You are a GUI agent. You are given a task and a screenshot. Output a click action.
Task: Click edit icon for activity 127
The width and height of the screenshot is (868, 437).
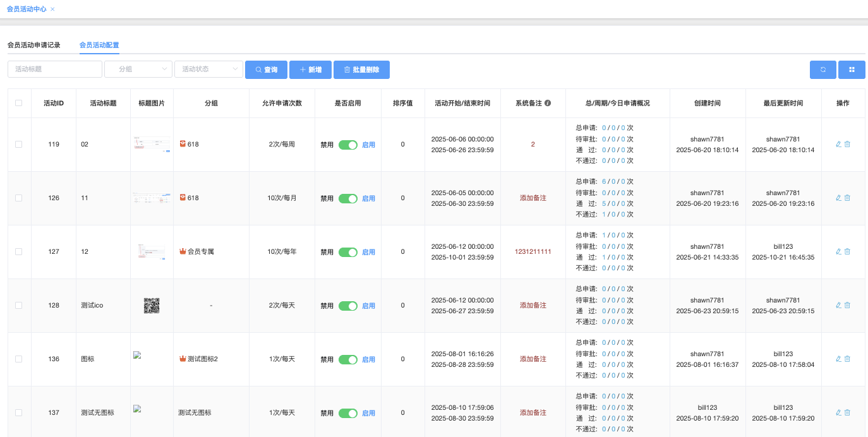point(838,251)
